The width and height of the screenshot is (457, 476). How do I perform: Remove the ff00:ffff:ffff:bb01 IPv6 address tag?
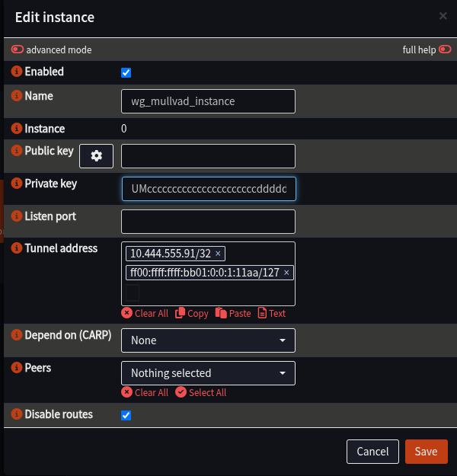[286, 273]
